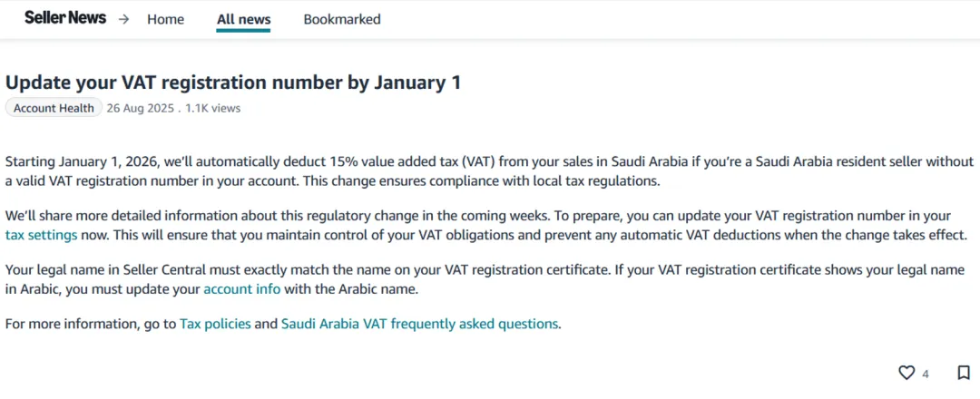Open the Tax policies link
This screenshot has height=399, width=980.
(x=215, y=324)
